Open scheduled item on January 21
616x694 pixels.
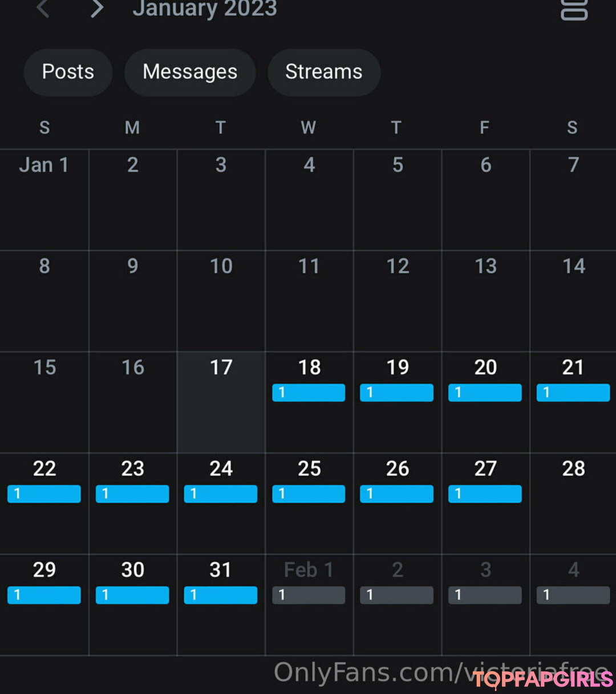coord(573,393)
